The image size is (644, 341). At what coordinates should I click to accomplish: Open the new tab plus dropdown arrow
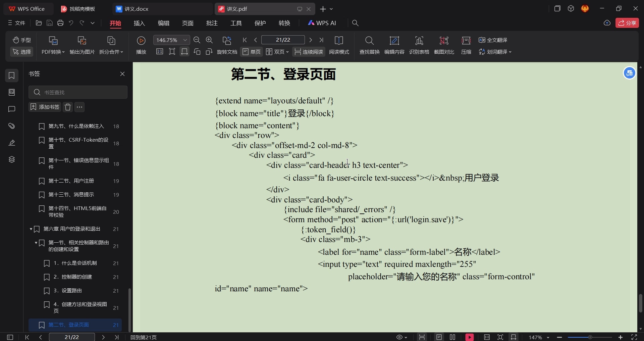point(331,9)
